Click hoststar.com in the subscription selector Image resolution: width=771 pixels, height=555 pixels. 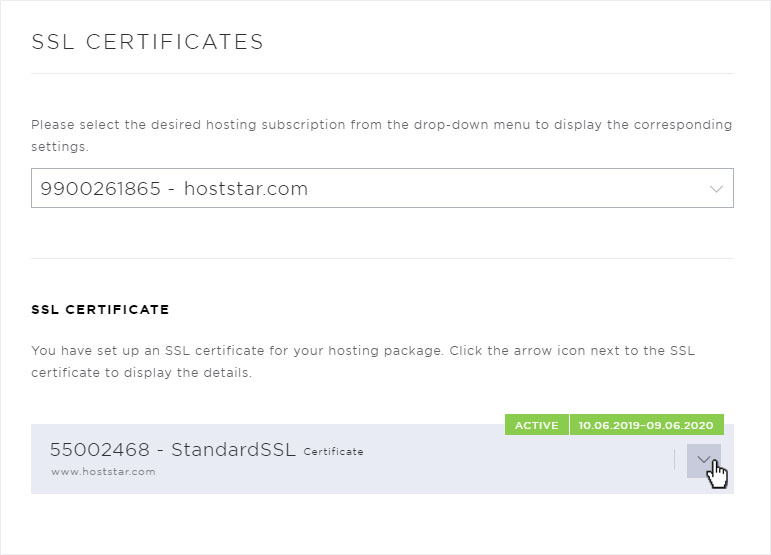(246, 188)
